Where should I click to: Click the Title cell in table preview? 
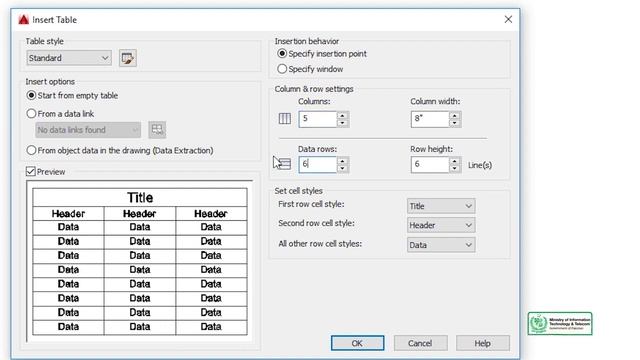pos(140,198)
